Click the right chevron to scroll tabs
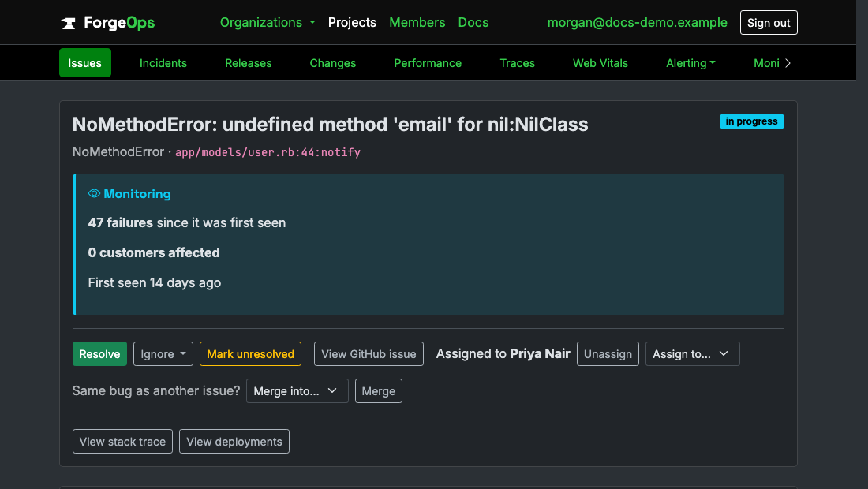 788,63
